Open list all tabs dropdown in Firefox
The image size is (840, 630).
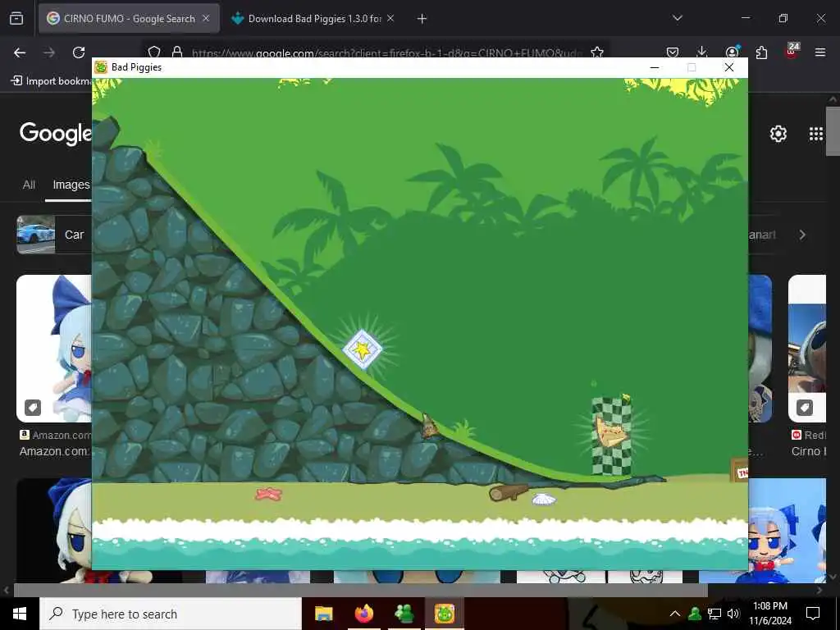coord(677,18)
